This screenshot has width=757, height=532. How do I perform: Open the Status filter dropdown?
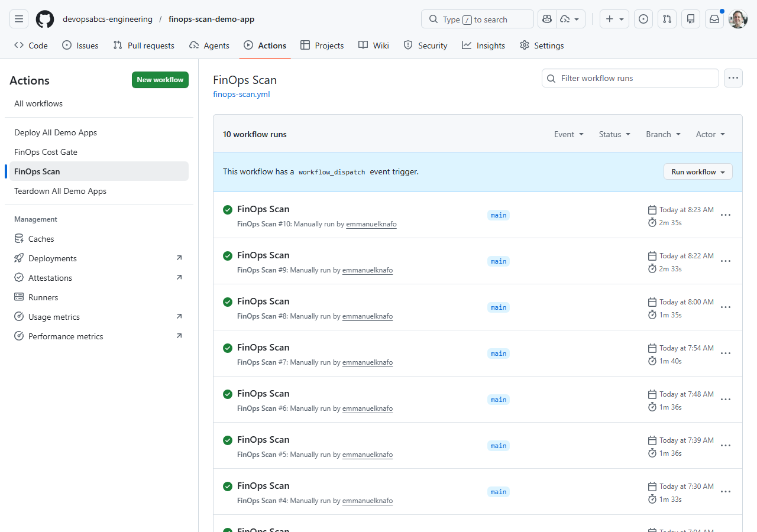coord(614,134)
